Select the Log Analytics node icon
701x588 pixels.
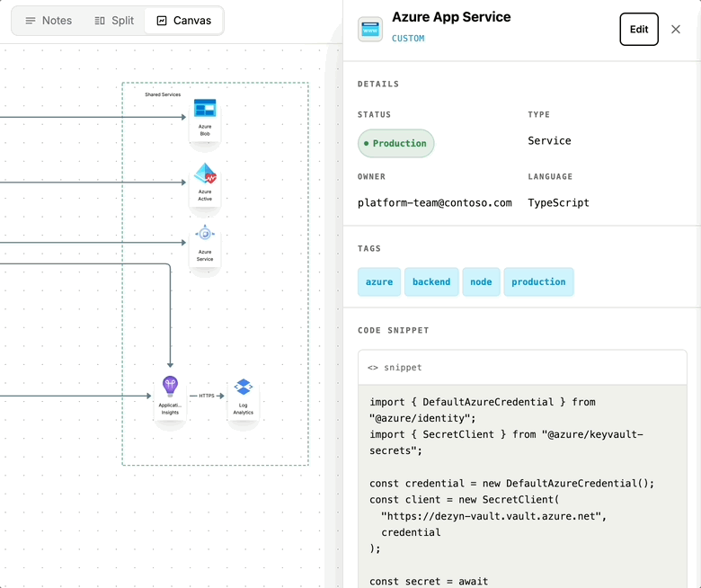[x=244, y=387]
